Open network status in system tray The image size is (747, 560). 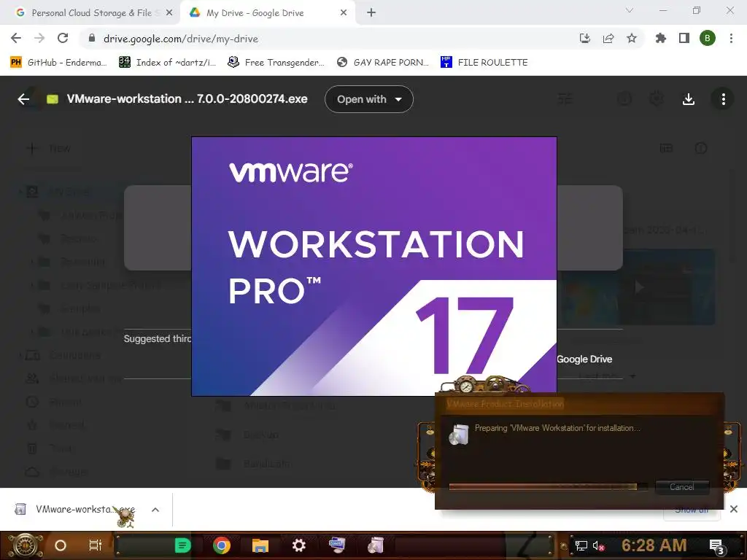click(581, 545)
